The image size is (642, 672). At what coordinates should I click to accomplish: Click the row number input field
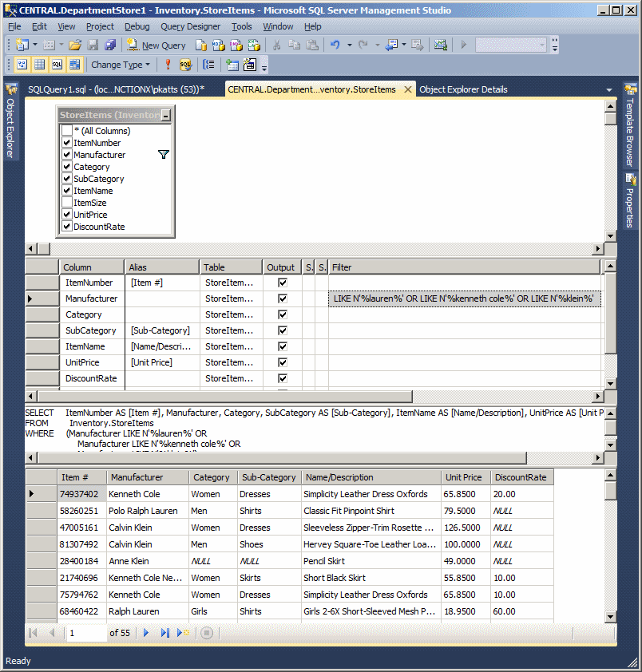(85, 633)
